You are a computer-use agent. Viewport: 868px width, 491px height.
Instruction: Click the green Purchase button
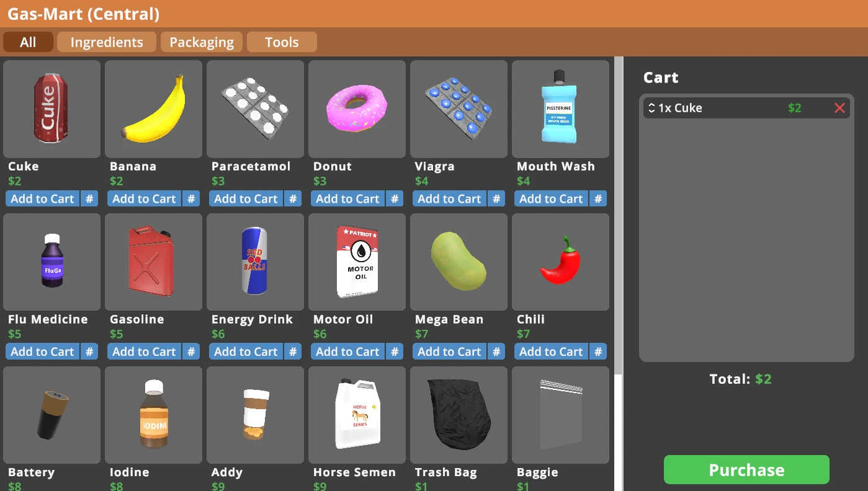(746, 470)
